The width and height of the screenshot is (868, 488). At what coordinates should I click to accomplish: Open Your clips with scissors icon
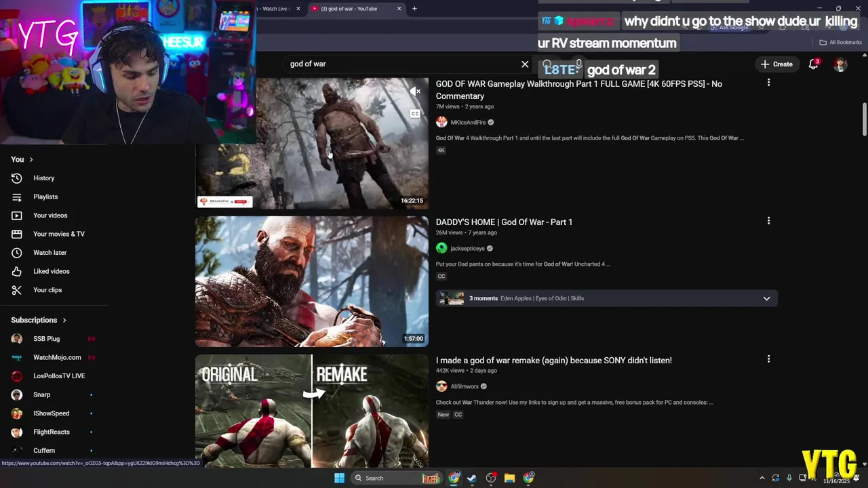click(x=47, y=290)
